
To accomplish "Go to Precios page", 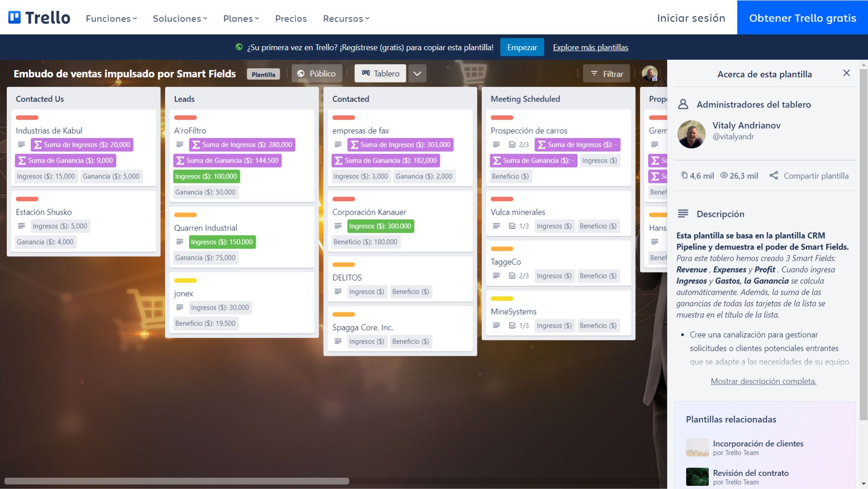I will pyautogui.click(x=291, y=19).
